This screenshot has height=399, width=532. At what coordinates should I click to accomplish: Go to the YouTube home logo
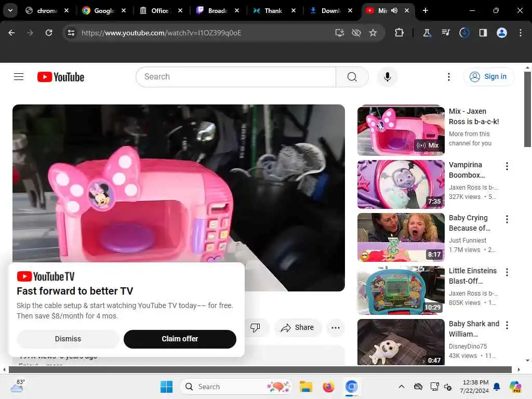(61, 77)
